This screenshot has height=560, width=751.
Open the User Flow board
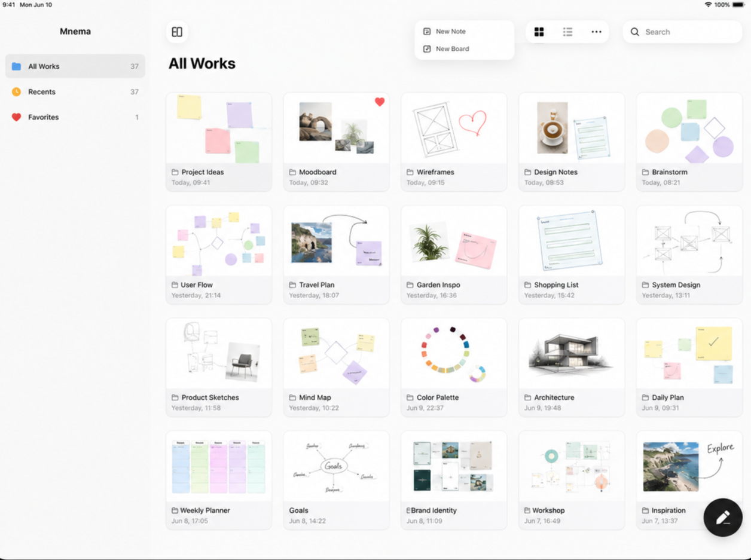coord(219,255)
